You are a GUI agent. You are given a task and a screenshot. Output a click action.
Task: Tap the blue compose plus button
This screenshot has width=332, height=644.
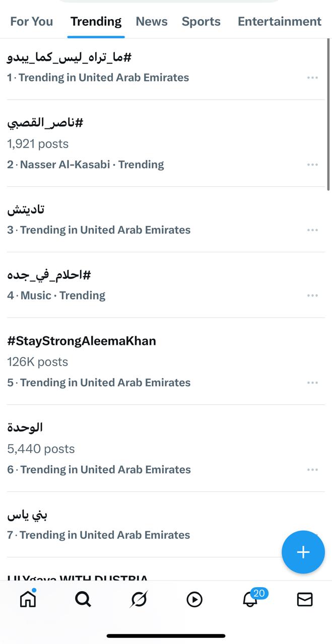[x=303, y=552]
